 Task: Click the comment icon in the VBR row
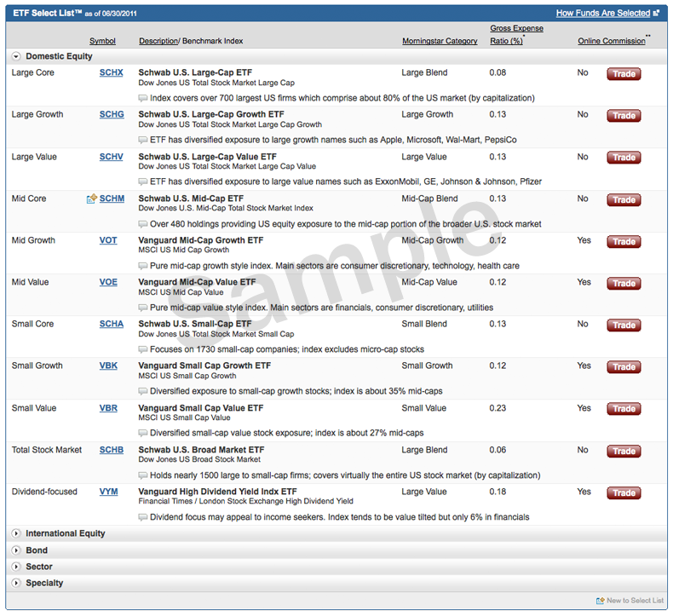pos(143,433)
